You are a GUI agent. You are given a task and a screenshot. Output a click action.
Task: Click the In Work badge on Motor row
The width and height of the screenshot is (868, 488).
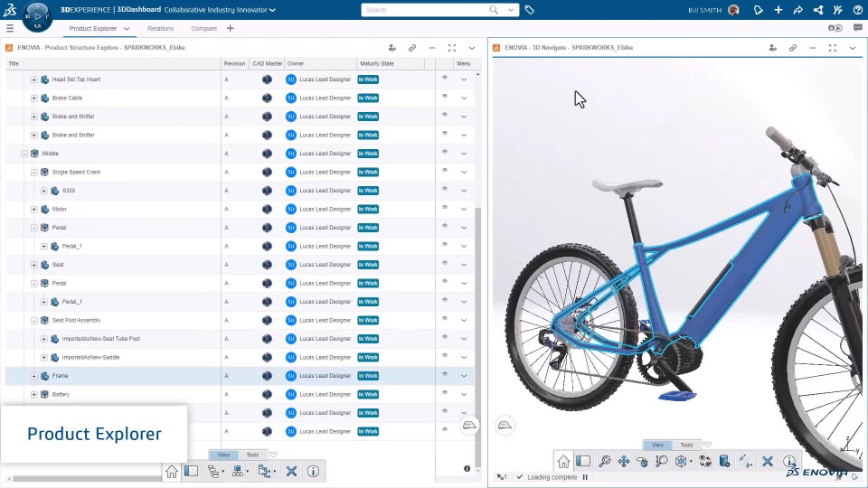pos(368,209)
